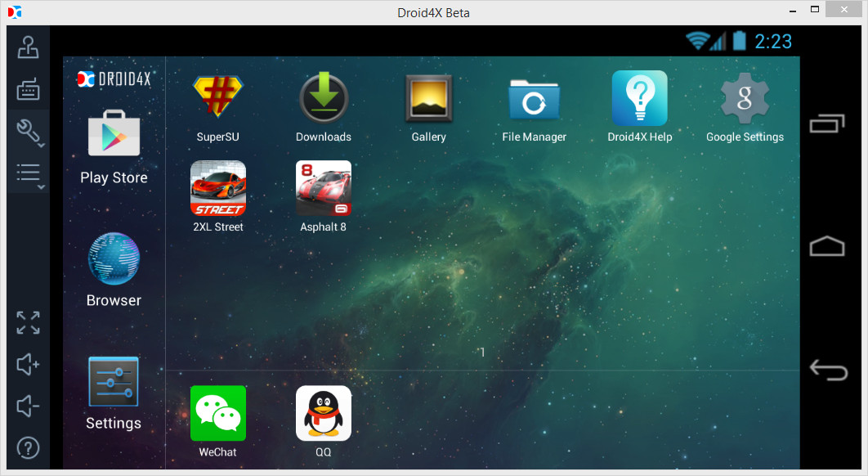Click the keyboard mapping sidebar icon
The height and width of the screenshot is (476, 868).
click(x=28, y=88)
